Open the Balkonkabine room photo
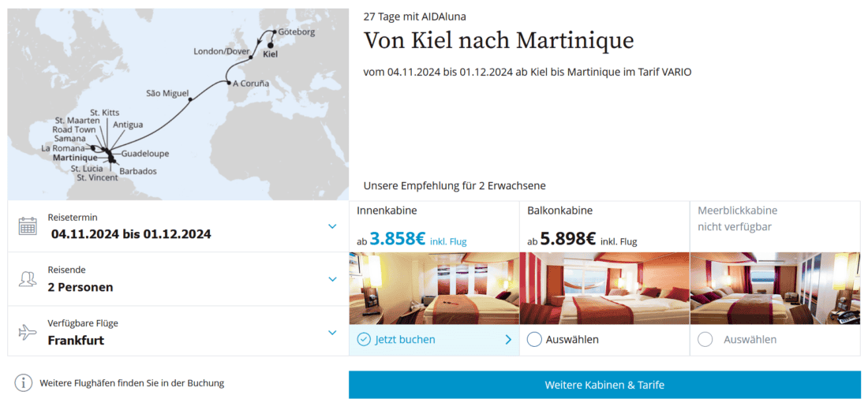 tap(604, 289)
